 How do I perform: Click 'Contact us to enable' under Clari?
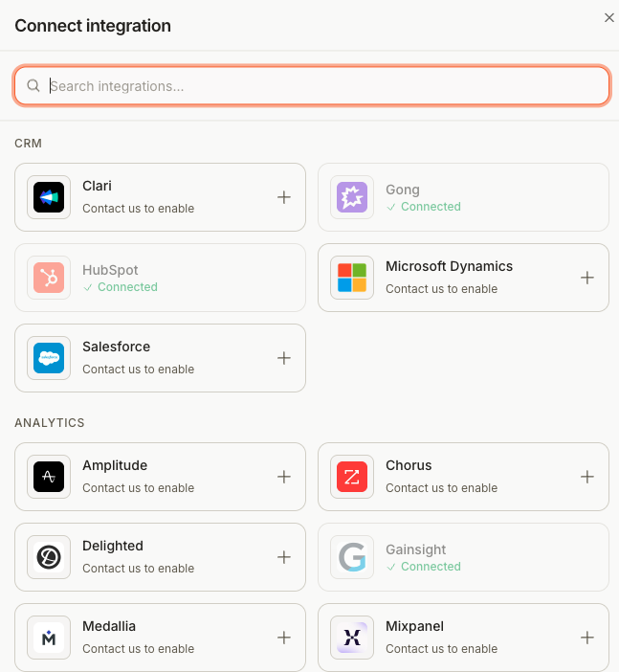(139, 209)
